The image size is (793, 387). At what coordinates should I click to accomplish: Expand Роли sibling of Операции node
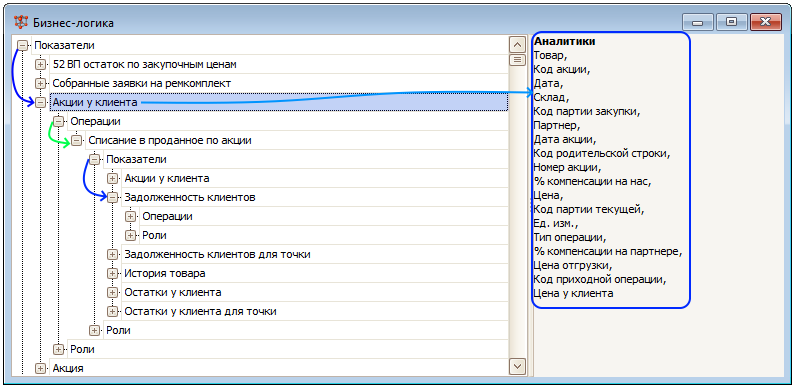click(59, 350)
